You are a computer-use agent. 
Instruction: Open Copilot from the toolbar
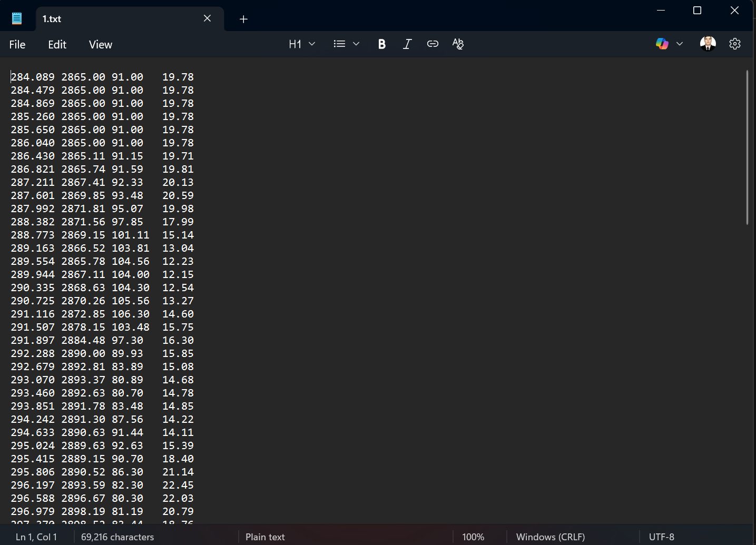pos(662,44)
